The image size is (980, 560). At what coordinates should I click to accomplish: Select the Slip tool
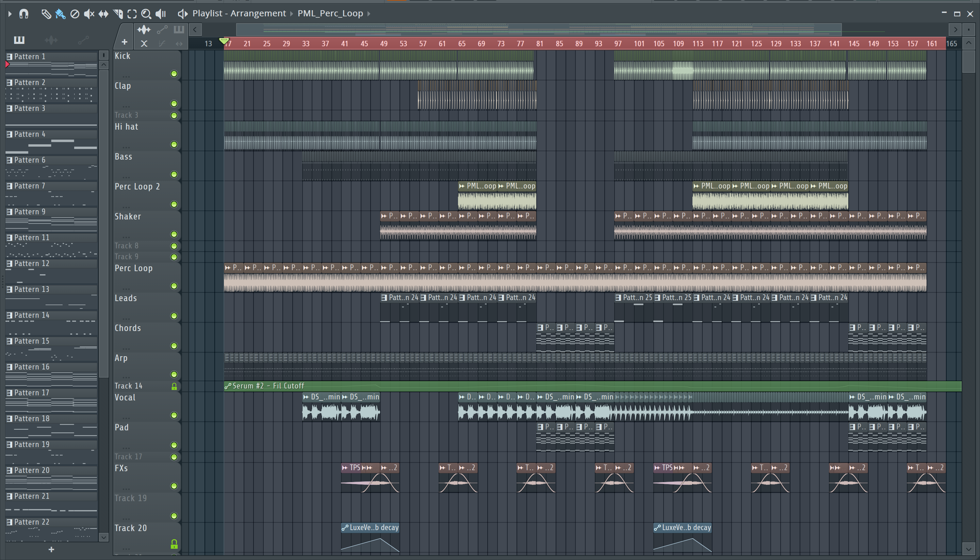[x=103, y=14]
